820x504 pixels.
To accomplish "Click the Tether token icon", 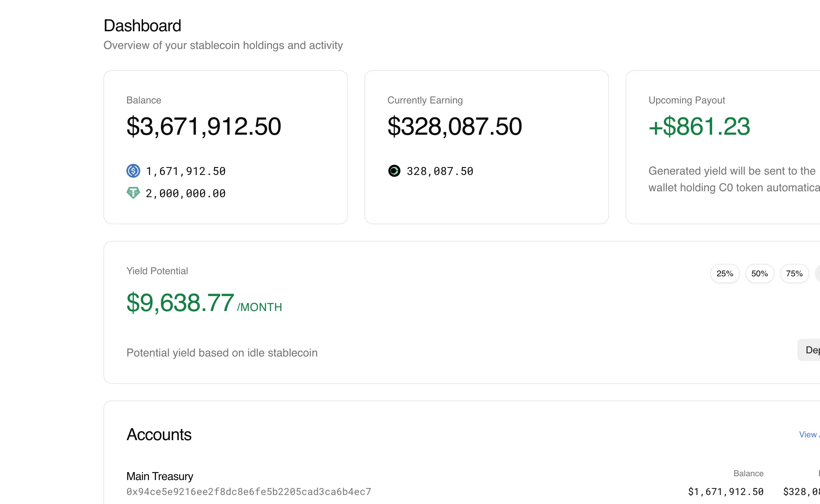I will (x=133, y=193).
